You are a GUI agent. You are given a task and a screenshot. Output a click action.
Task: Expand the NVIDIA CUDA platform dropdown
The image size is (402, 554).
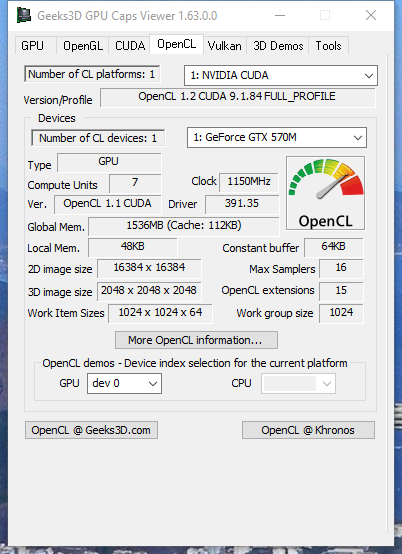[x=281, y=75]
